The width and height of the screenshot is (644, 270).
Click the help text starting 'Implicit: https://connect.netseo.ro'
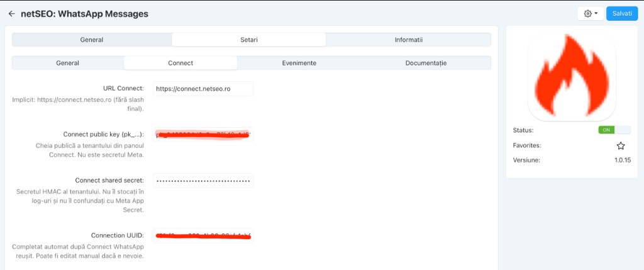coord(78,104)
